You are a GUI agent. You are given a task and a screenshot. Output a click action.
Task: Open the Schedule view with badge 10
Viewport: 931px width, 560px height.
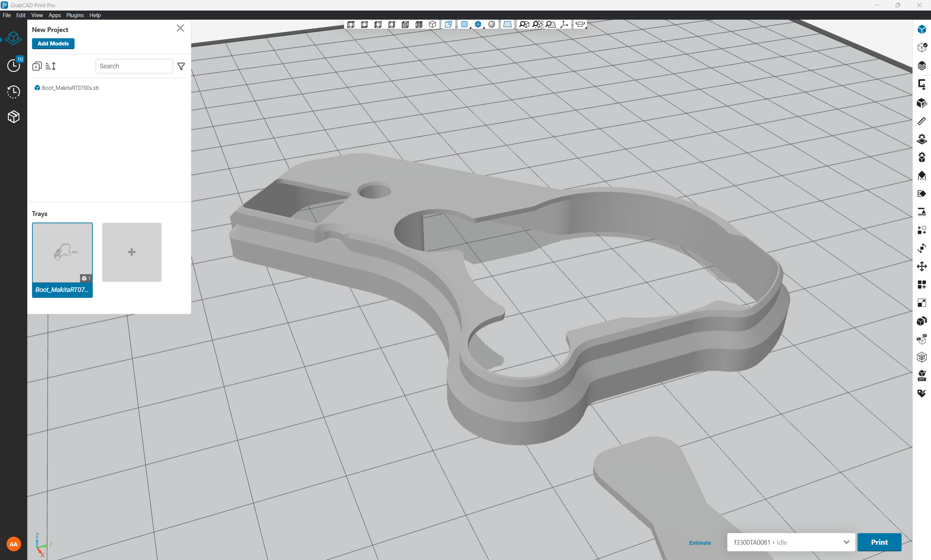[x=13, y=65]
